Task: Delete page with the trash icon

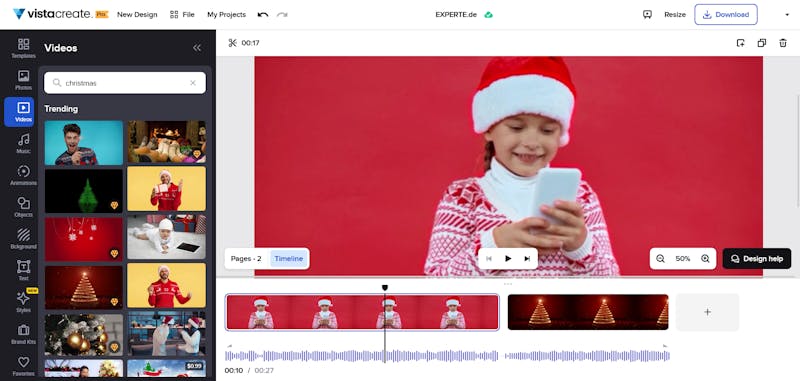Action: [783, 43]
